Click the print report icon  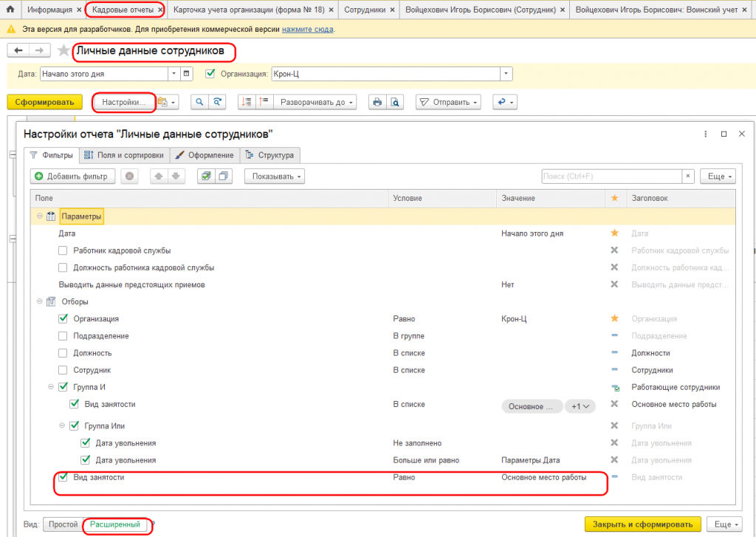click(x=377, y=102)
